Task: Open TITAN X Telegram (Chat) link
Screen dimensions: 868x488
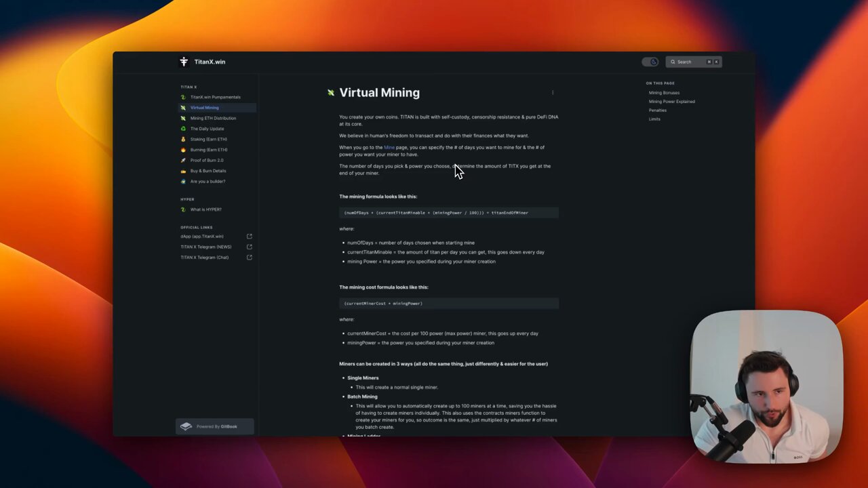Action: 204,258
